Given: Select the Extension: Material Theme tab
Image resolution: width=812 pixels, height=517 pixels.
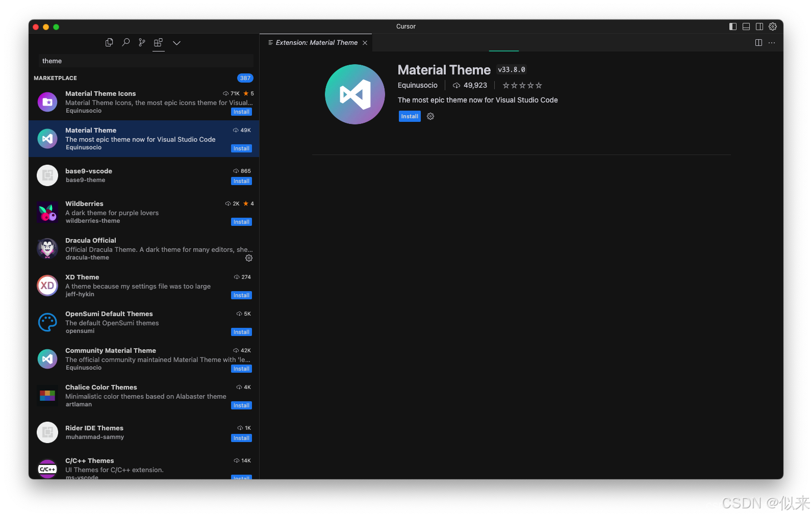Looking at the screenshot, I should (x=316, y=43).
